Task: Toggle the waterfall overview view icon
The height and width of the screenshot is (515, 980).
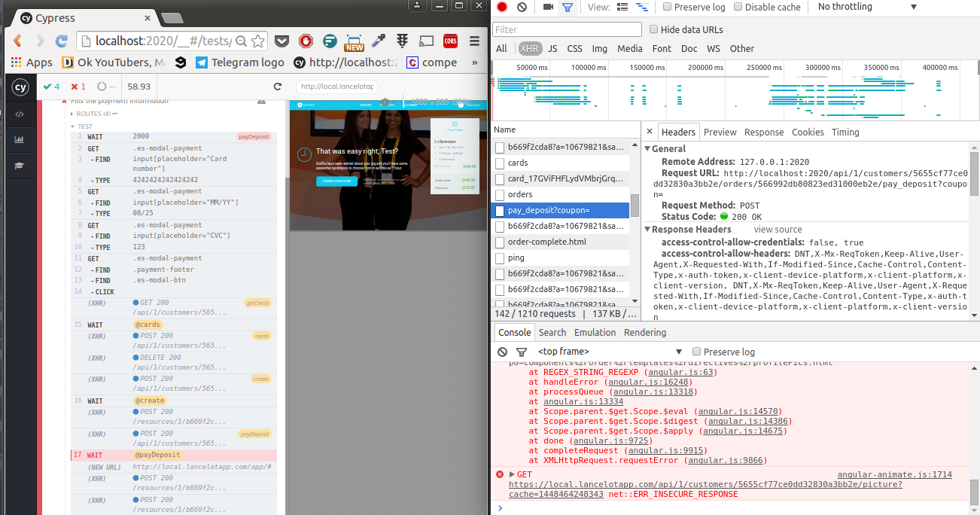Action: click(642, 7)
